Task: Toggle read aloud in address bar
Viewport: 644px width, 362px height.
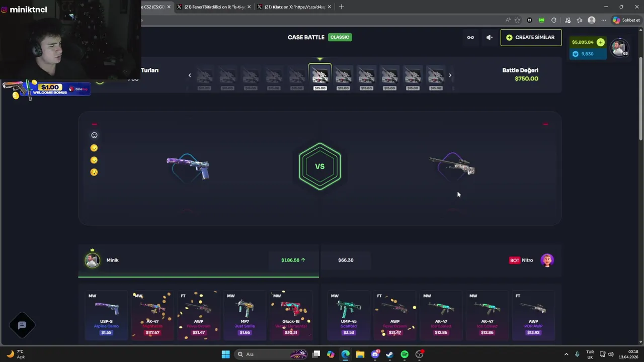Action: click(508, 20)
